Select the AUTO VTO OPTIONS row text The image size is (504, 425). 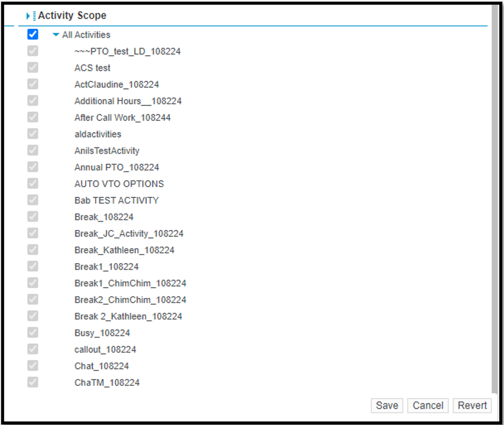(119, 184)
